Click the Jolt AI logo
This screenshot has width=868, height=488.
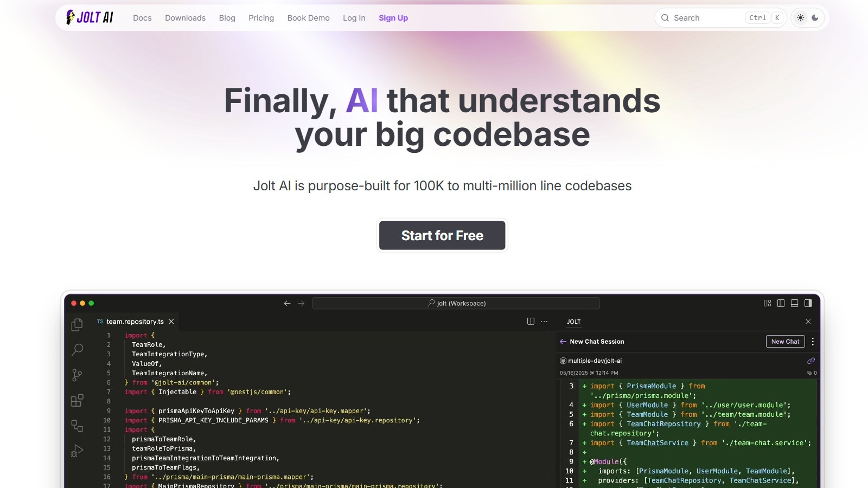(x=90, y=17)
